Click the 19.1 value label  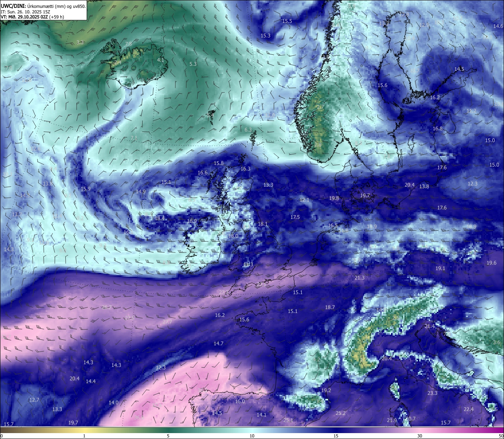pos(440,268)
